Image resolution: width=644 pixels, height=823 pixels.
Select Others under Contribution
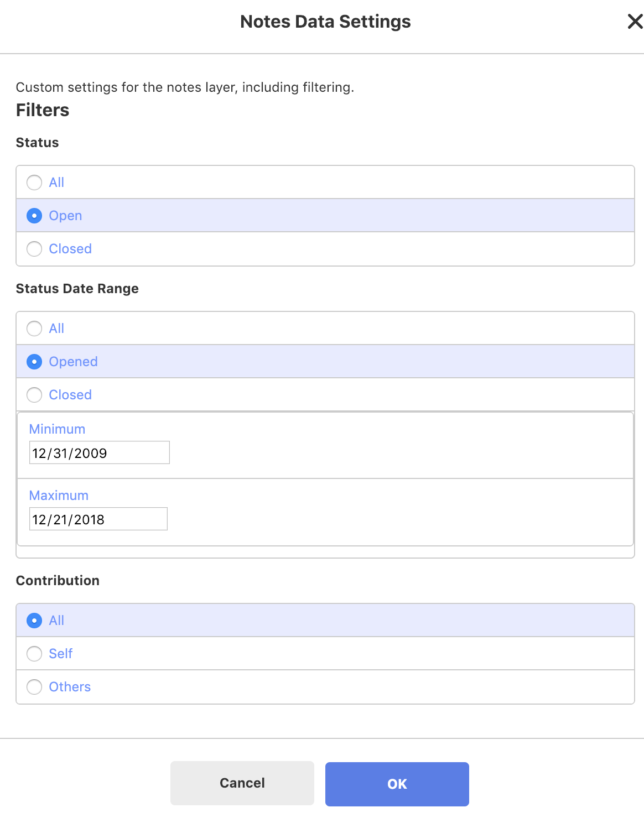[34, 687]
